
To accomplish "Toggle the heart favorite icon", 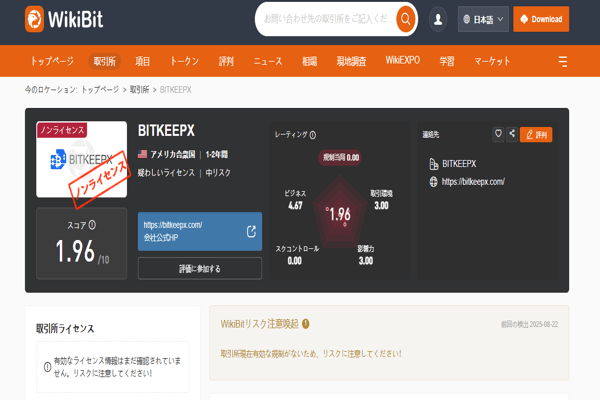I will pos(498,134).
